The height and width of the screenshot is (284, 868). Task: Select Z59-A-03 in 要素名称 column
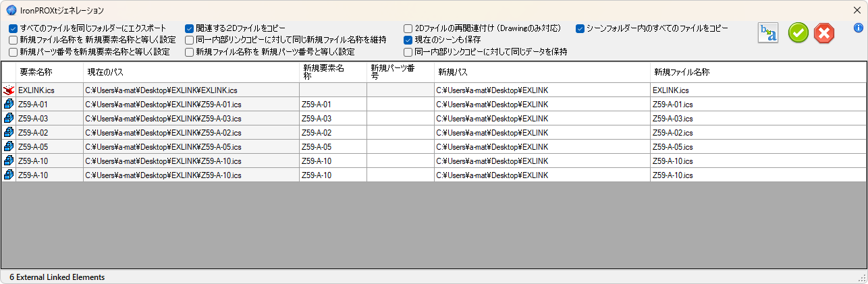[x=49, y=118]
